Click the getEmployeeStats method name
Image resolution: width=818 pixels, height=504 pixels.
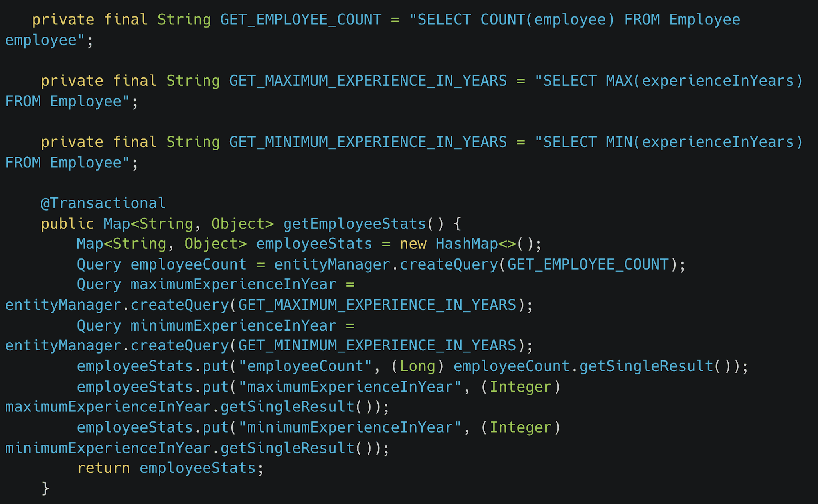pos(355,224)
